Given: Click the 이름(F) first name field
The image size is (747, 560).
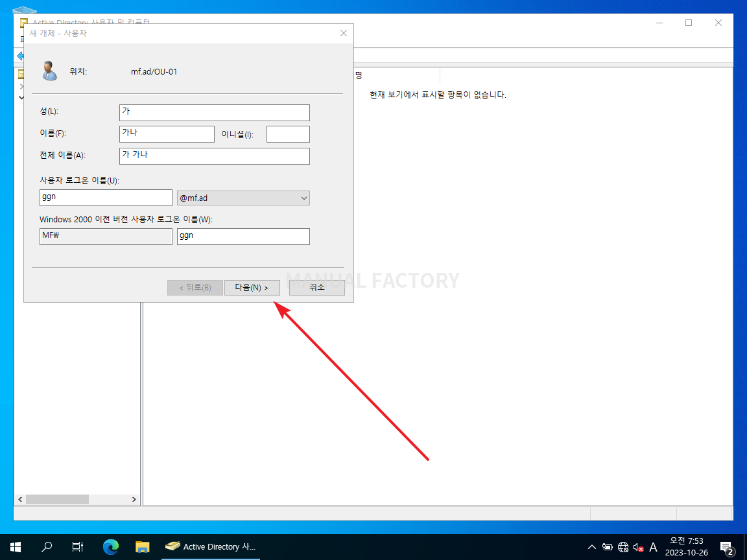Looking at the screenshot, I should (167, 134).
